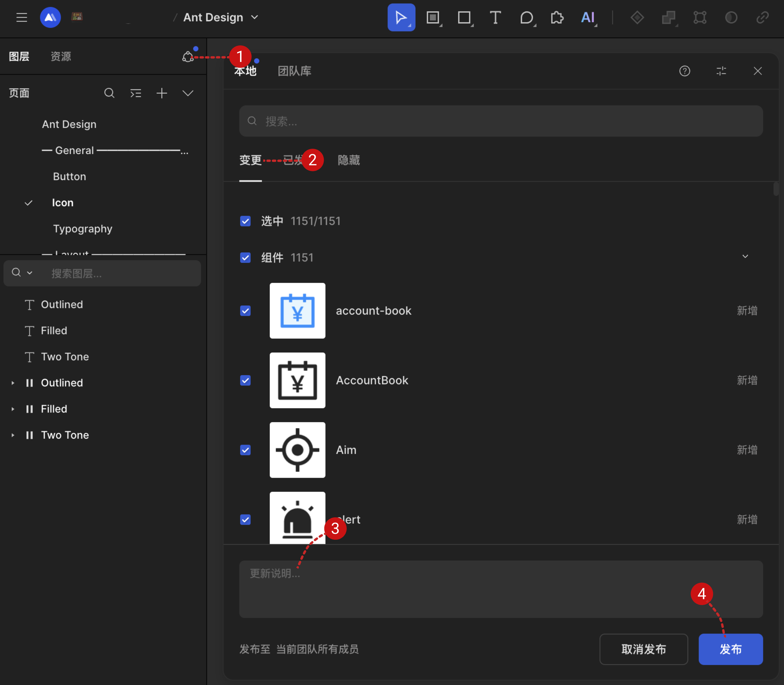Click the page list indent icon
Image resolution: width=784 pixels, height=685 pixels.
(136, 93)
